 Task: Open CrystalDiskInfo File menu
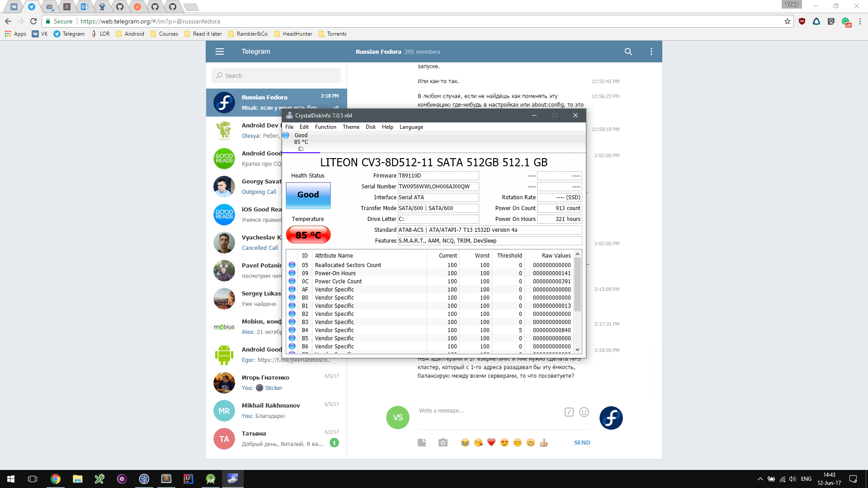[x=289, y=127]
